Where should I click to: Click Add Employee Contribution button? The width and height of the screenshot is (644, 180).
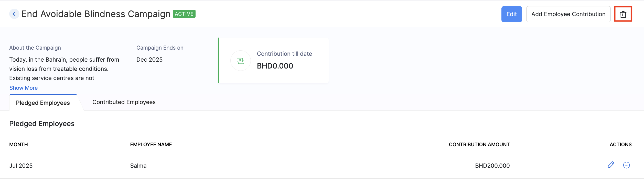pos(568,14)
